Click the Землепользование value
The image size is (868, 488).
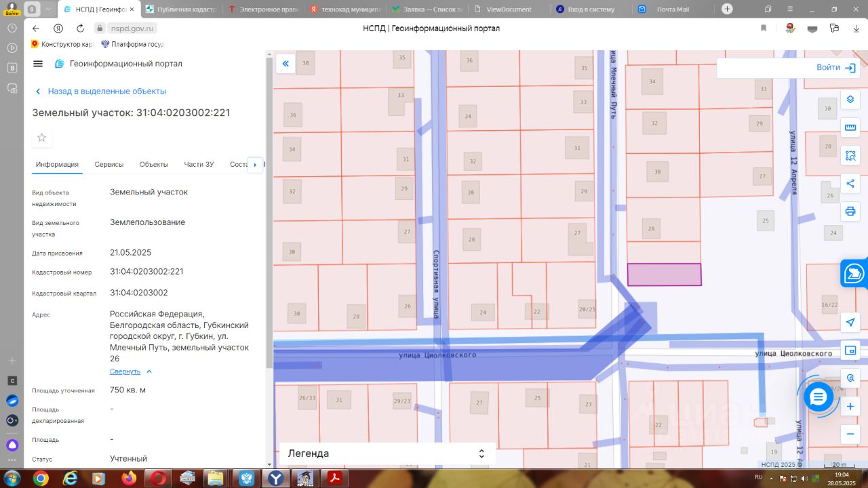[147, 222]
